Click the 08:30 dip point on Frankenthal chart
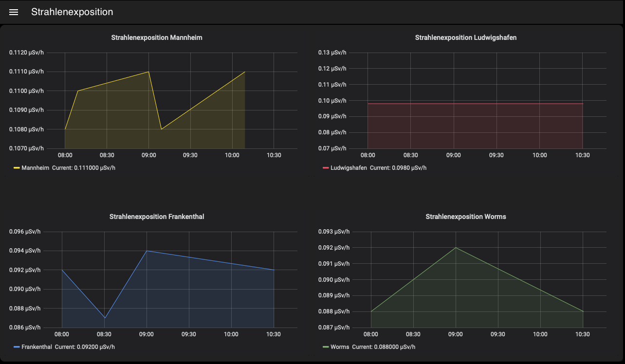The image size is (625, 364). click(104, 318)
